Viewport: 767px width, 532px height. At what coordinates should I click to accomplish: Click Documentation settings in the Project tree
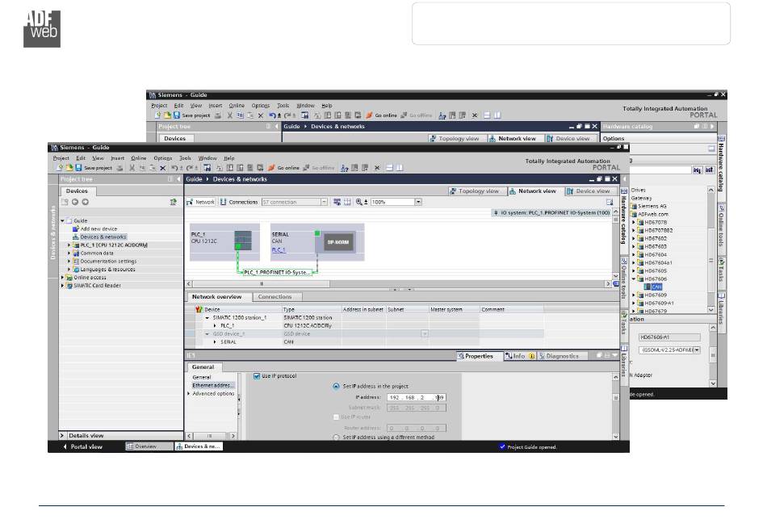[x=108, y=261]
